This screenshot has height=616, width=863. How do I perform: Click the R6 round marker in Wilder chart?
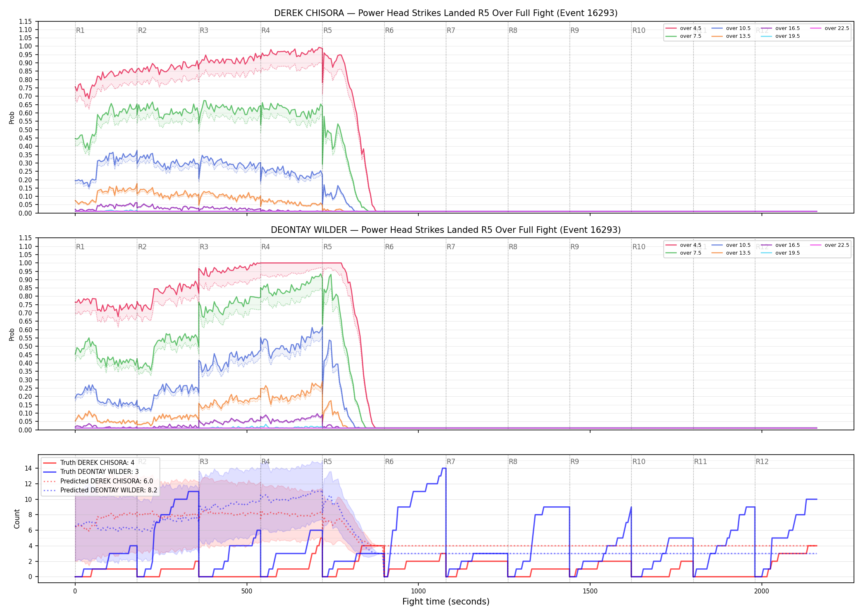tap(389, 247)
